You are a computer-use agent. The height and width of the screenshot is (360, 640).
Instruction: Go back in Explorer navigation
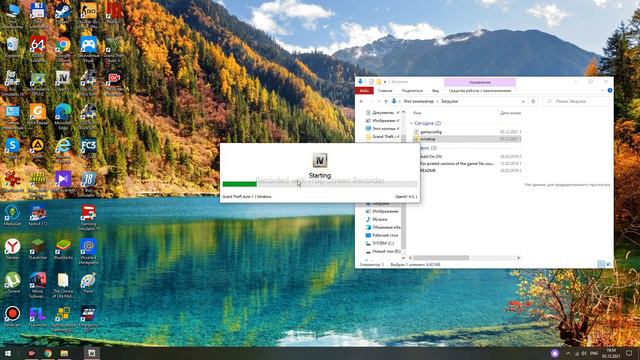click(362, 101)
